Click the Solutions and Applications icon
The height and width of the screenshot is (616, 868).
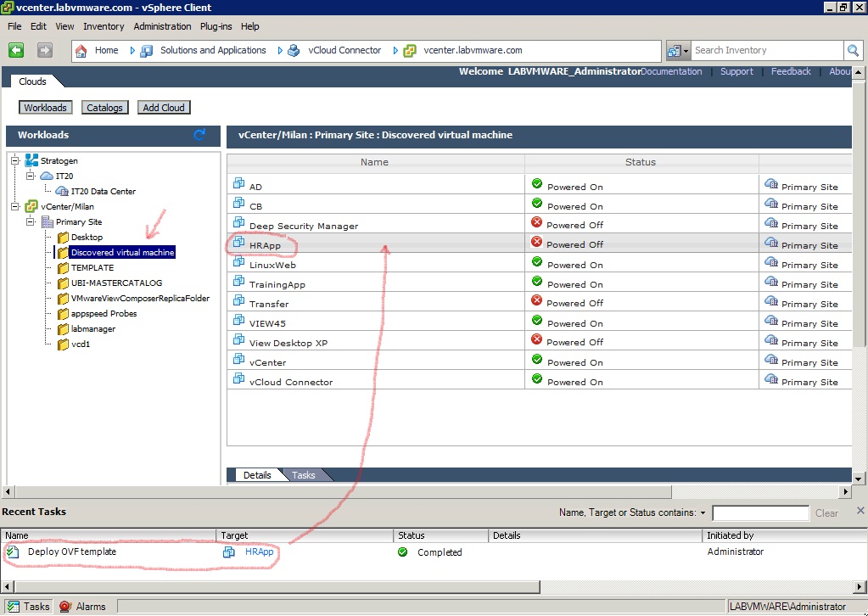(x=147, y=51)
